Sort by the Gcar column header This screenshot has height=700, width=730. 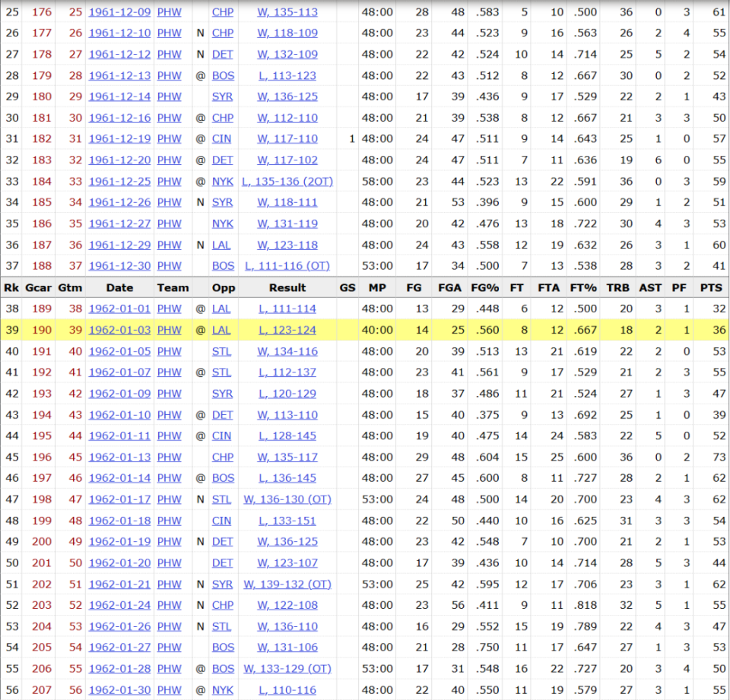(x=38, y=287)
